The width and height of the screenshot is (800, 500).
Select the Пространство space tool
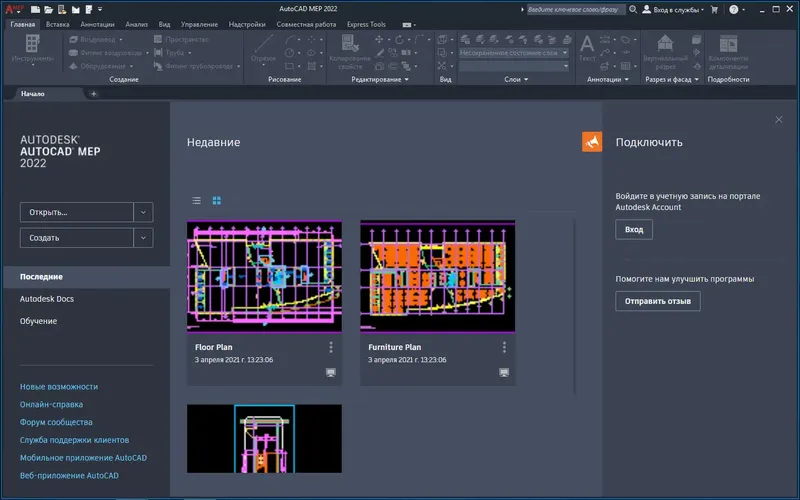(x=182, y=39)
